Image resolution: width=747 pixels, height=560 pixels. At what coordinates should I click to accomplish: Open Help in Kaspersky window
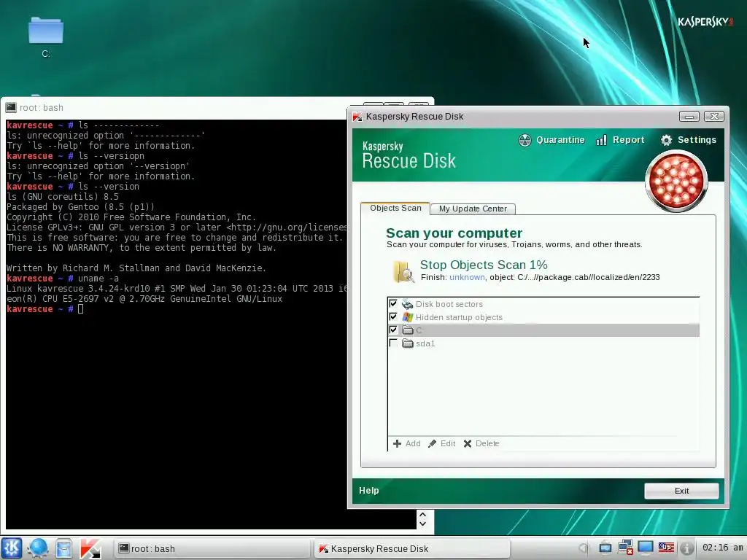point(368,491)
